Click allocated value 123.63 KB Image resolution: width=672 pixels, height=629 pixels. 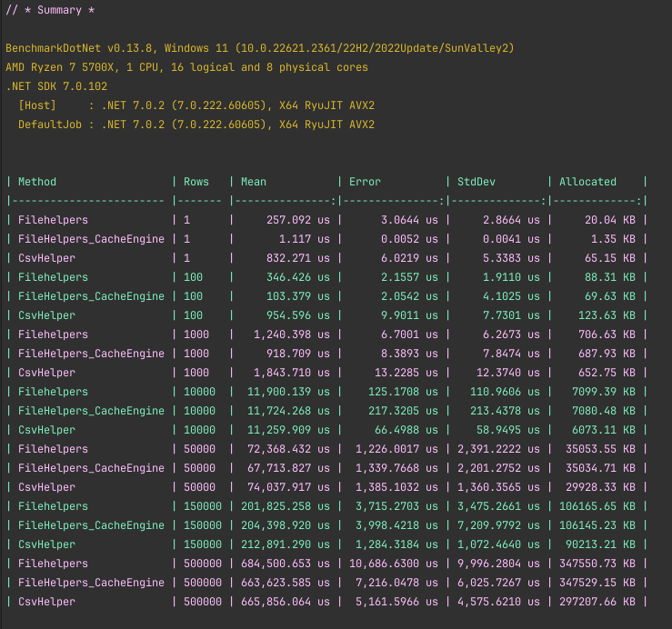click(607, 315)
